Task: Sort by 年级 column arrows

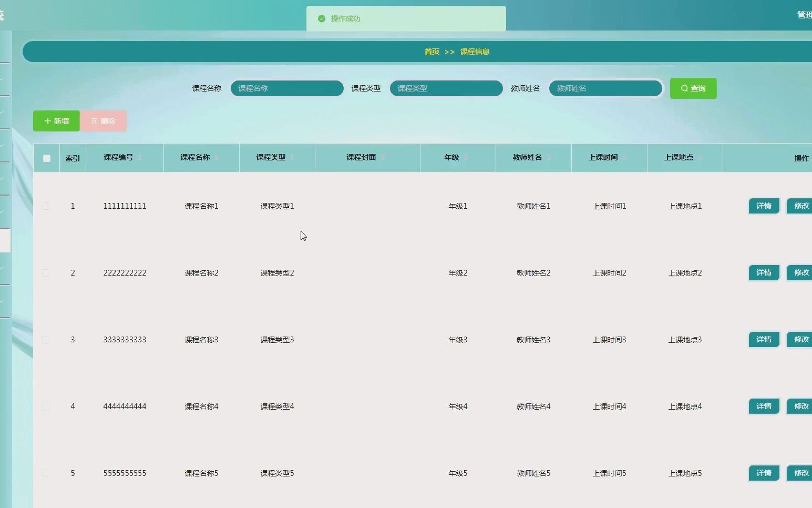Action: pyautogui.click(x=466, y=157)
